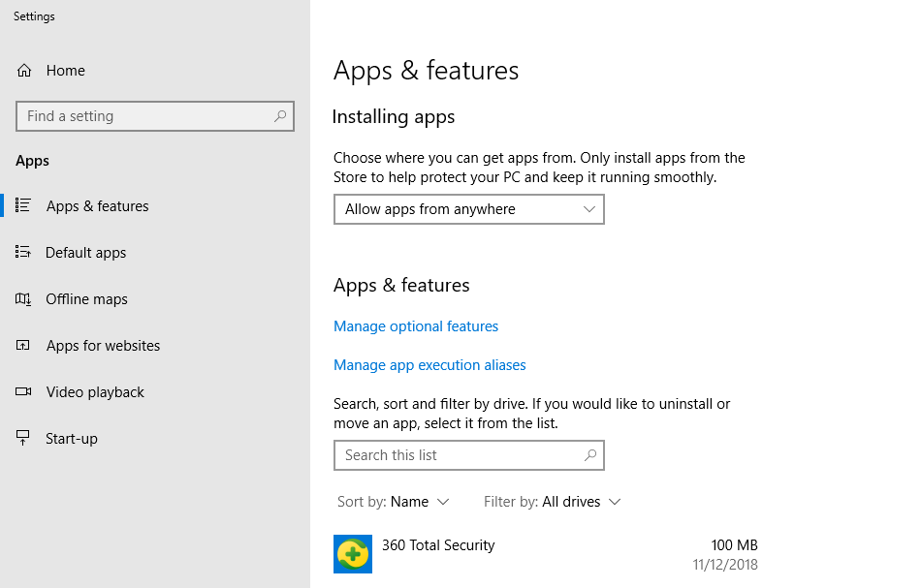Click the Offline maps map icon
This screenshot has width=922, height=588.
tap(23, 299)
